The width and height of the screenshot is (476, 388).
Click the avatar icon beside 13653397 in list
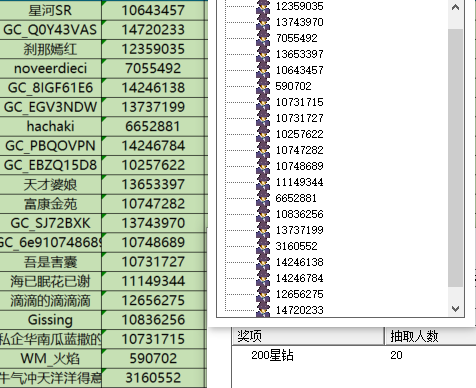pyautogui.click(x=263, y=54)
